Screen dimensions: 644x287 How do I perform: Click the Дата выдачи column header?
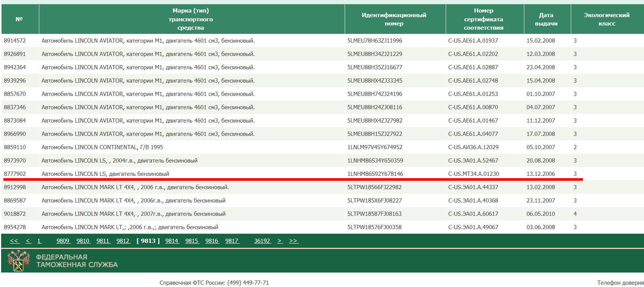coord(546,19)
